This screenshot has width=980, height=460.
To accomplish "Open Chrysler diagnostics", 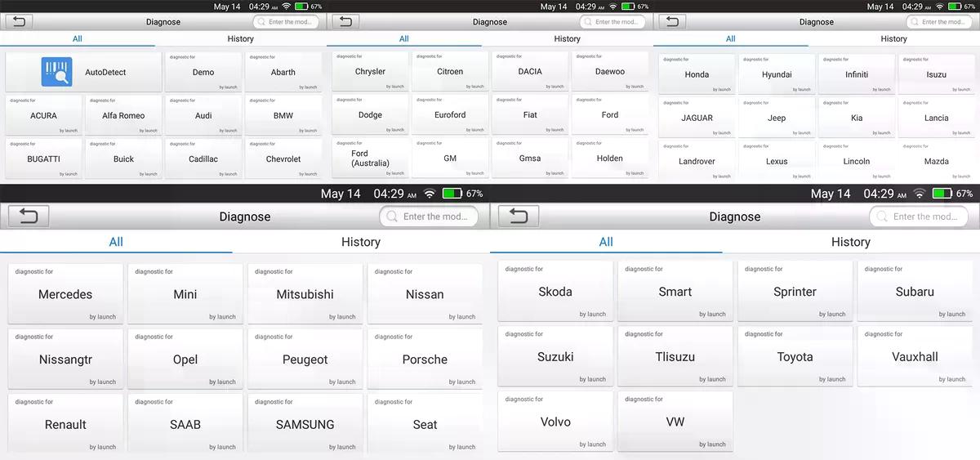I will (x=370, y=71).
